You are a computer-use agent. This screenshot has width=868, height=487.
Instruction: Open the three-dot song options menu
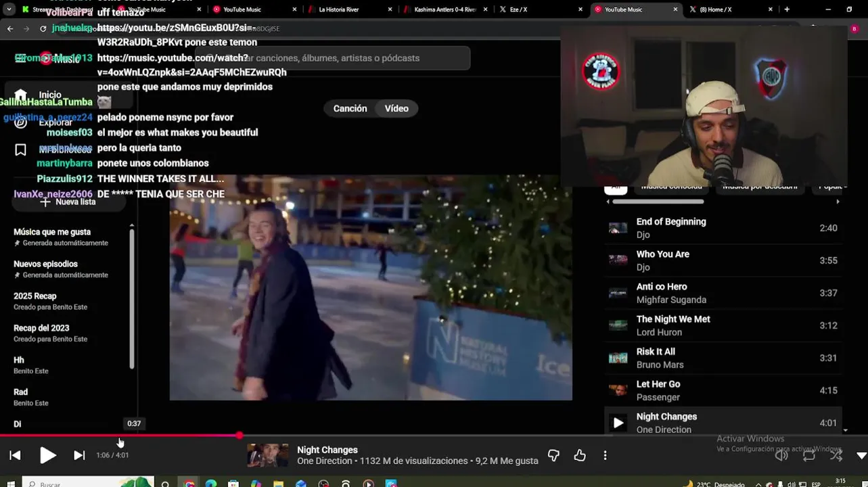click(605, 455)
